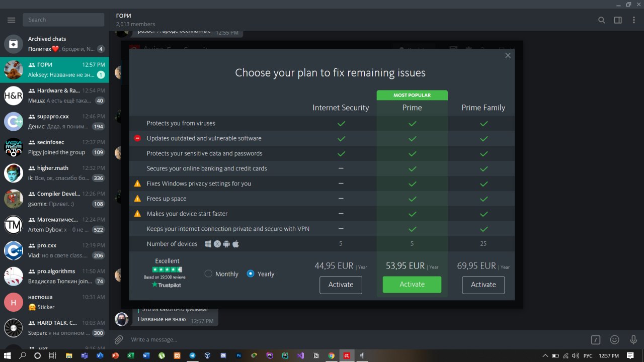Click the warning icon beside Frees up space

(x=137, y=199)
